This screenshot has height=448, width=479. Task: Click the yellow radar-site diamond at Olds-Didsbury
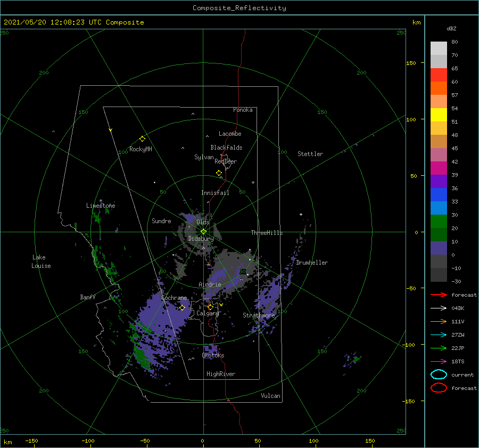203,232
